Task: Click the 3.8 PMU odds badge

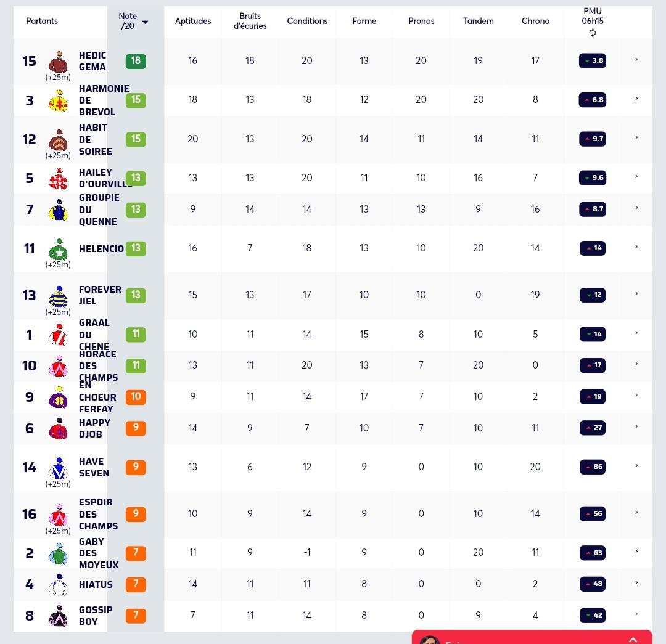Action: pos(593,61)
